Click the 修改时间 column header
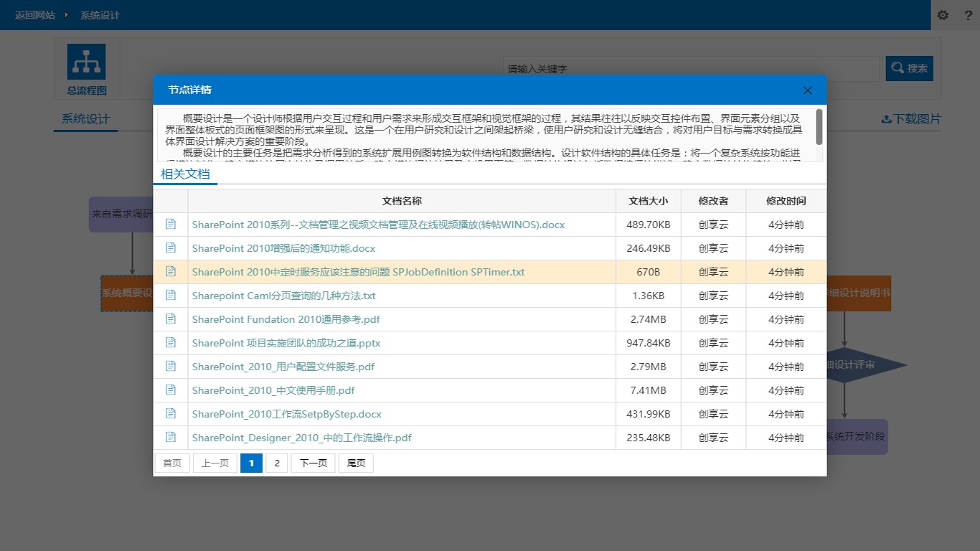This screenshot has height=551, width=980. tap(786, 201)
